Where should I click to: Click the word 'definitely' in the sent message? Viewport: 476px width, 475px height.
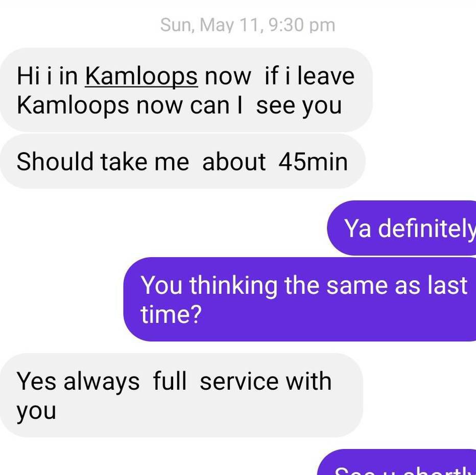(x=427, y=228)
